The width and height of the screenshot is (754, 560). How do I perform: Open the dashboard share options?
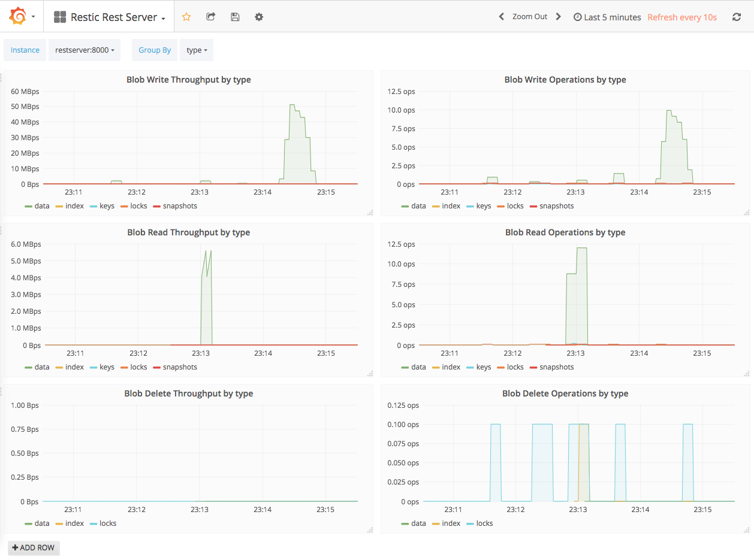(210, 16)
